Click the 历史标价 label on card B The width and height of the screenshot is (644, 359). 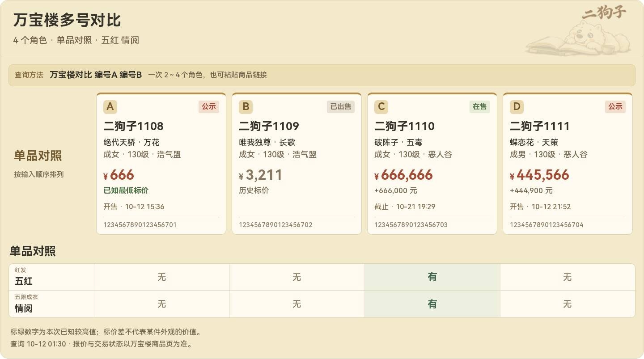click(254, 190)
